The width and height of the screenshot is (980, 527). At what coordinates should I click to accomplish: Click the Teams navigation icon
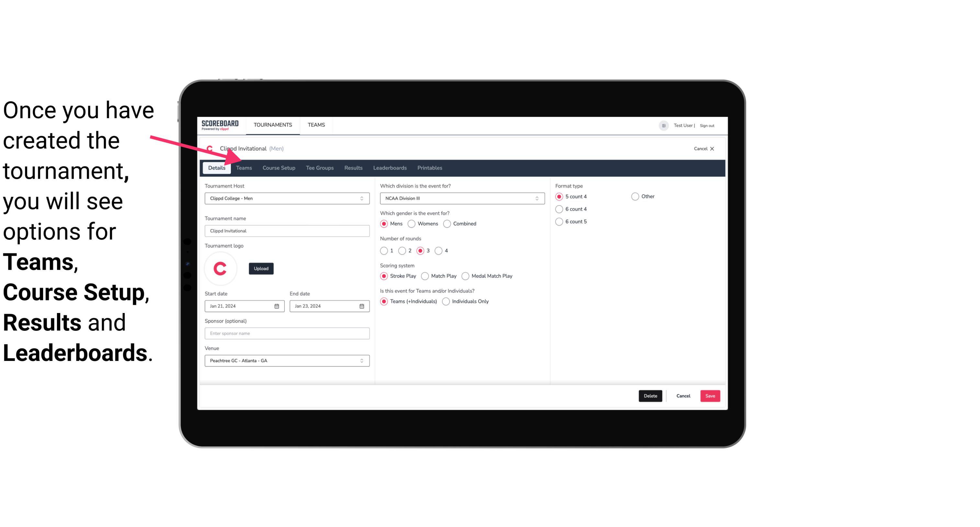[244, 167]
